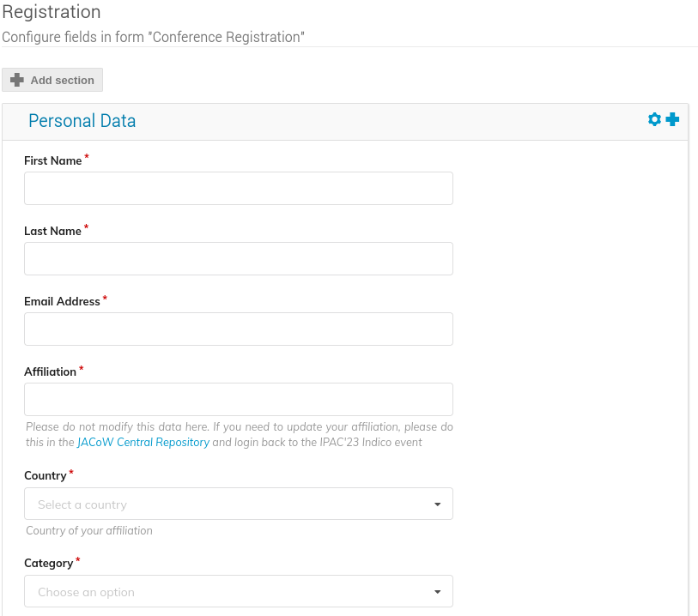Image resolution: width=698 pixels, height=616 pixels.
Task: Select the Email Address field label
Action: tap(62, 302)
